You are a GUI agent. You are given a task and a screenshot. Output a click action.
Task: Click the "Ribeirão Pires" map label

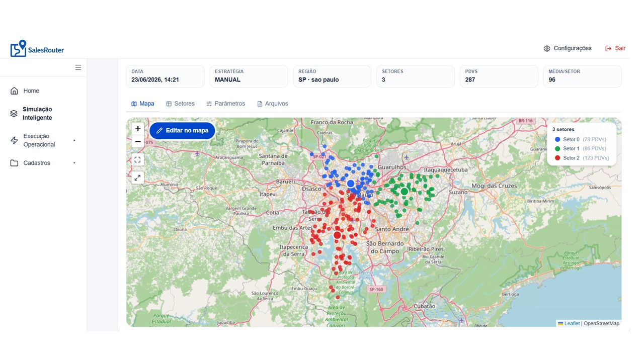click(426, 249)
